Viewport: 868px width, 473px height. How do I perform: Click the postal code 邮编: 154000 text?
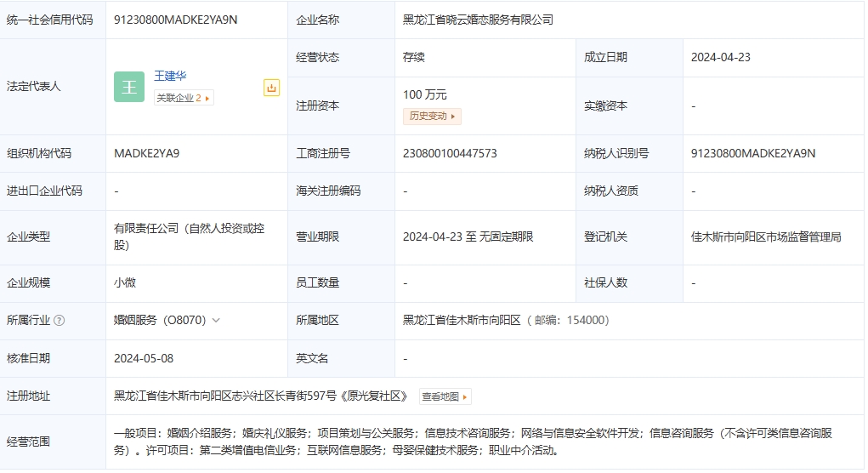(571, 321)
